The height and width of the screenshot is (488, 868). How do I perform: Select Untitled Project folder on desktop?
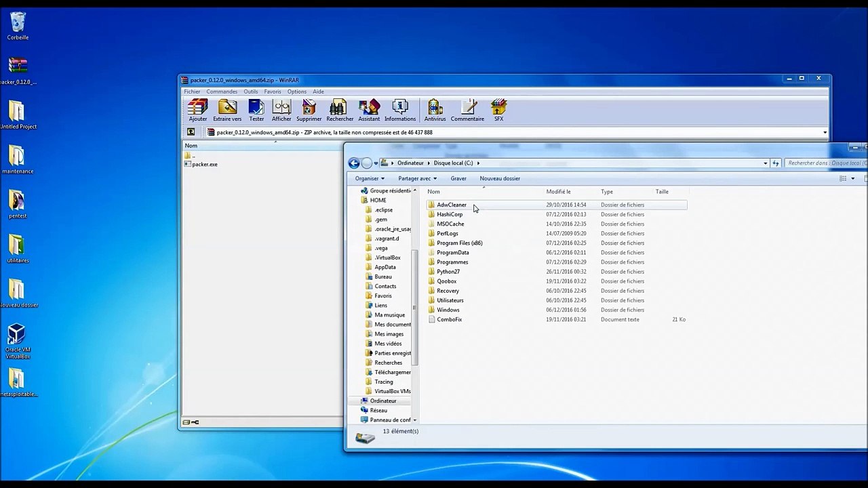click(18, 115)
